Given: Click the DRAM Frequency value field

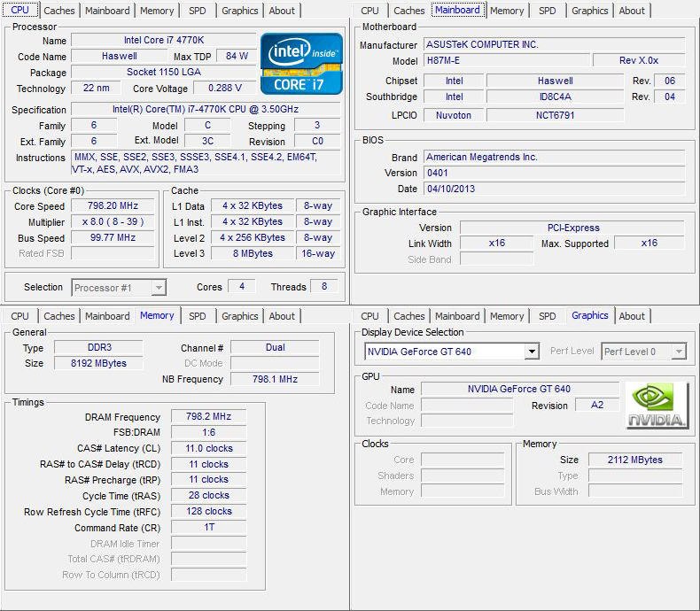Looking at the screenshot, I should tap(208, 417).
